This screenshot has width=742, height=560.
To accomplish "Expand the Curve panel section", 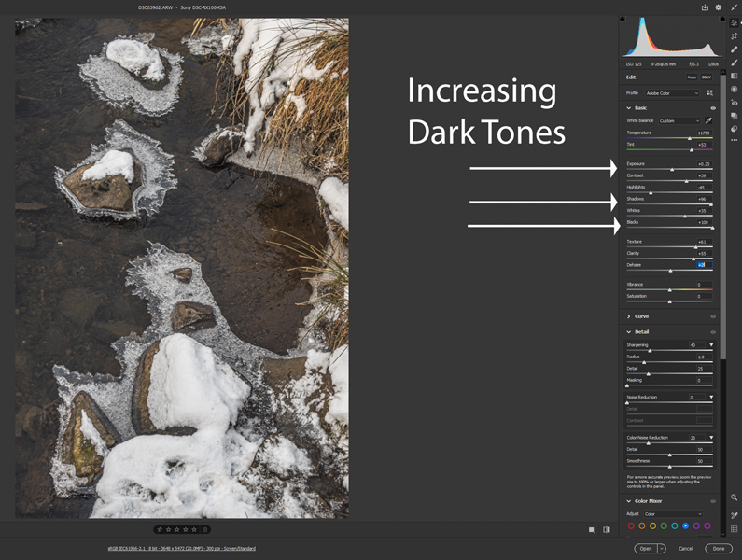I will coord(629,316).
